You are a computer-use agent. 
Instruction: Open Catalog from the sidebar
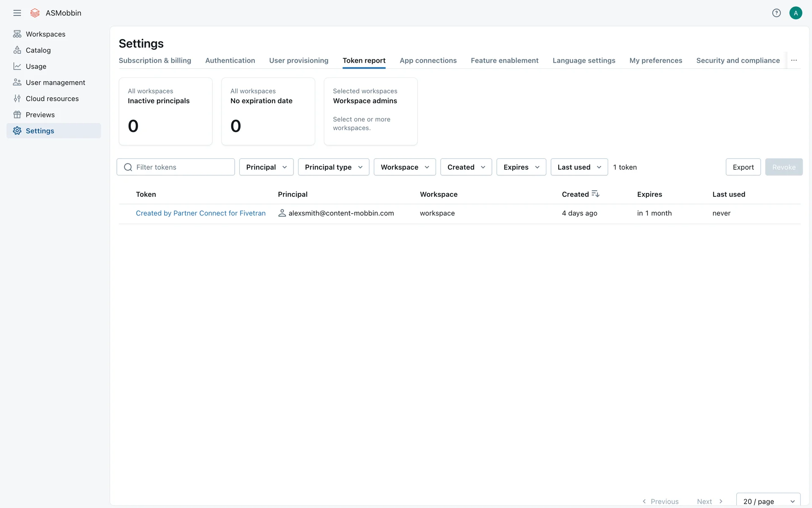(38, 50)
